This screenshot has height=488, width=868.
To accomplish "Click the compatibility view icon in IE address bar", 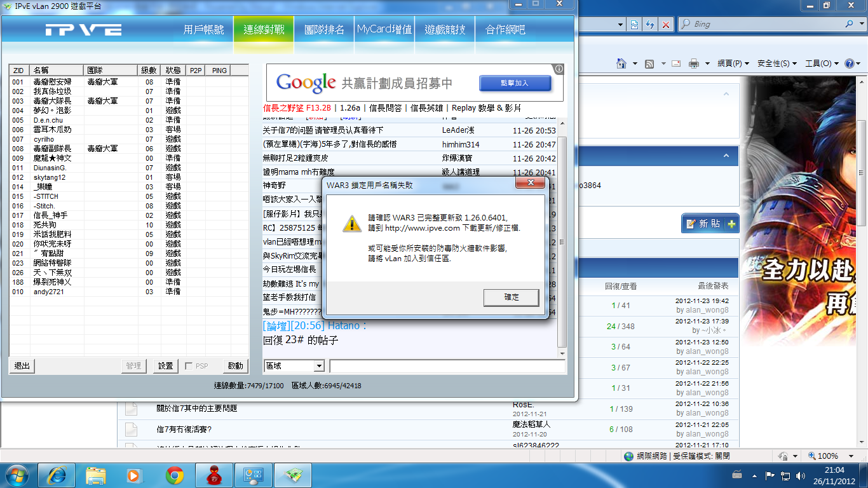I will click(x=634, y=24).
